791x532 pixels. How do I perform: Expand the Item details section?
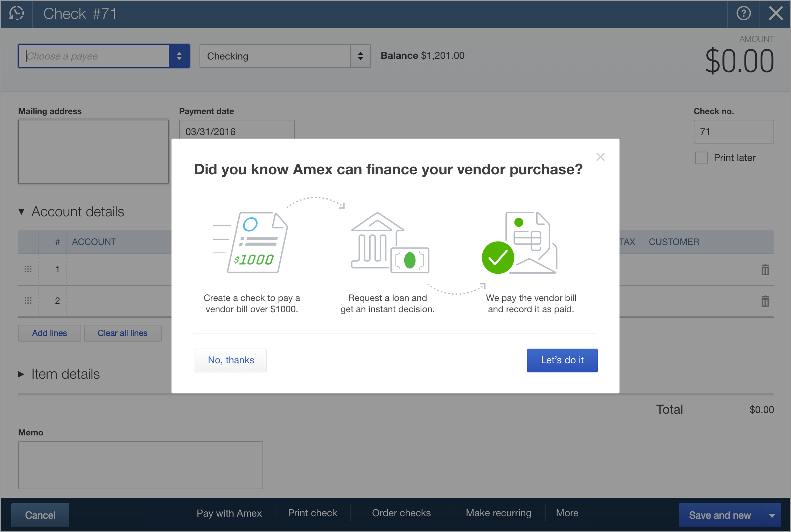point(22,374)
